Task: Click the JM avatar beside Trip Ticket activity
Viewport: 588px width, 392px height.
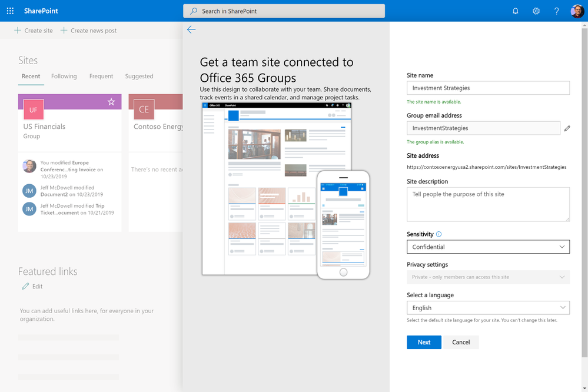Action: point(29,209)
